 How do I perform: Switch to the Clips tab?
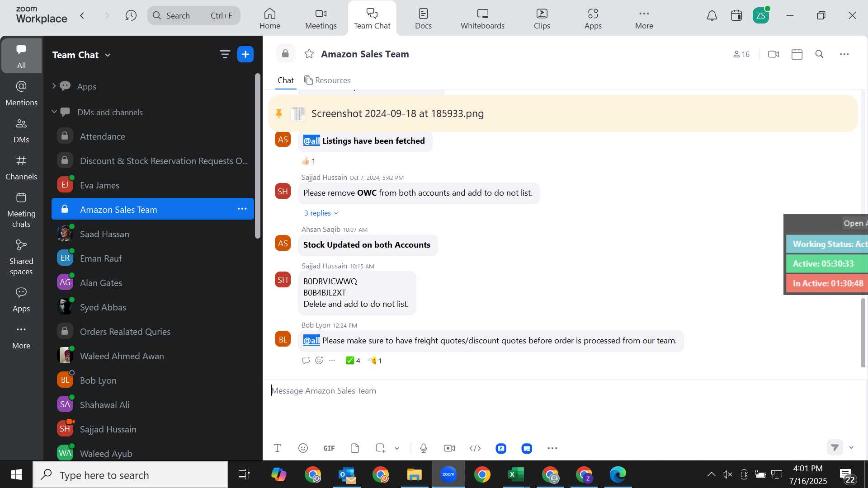[542, 19]
